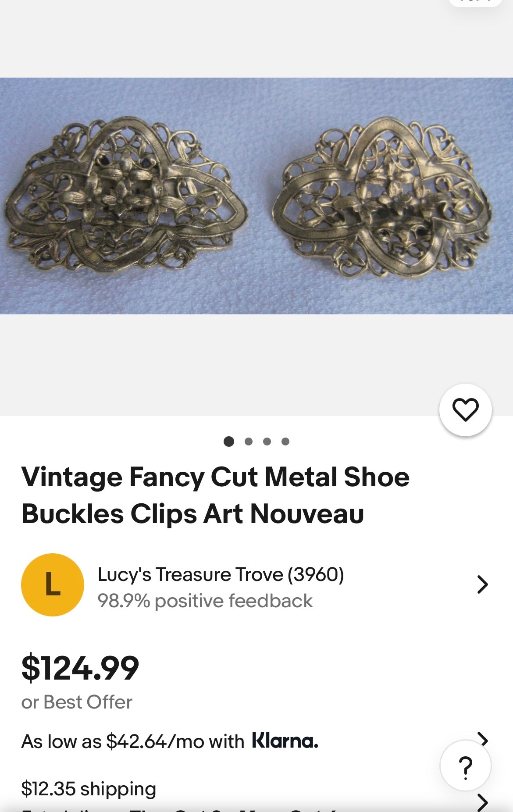Screen dimensions: 513x812
Task: Tap the seller avatar letter L
Action: [53, 584]
